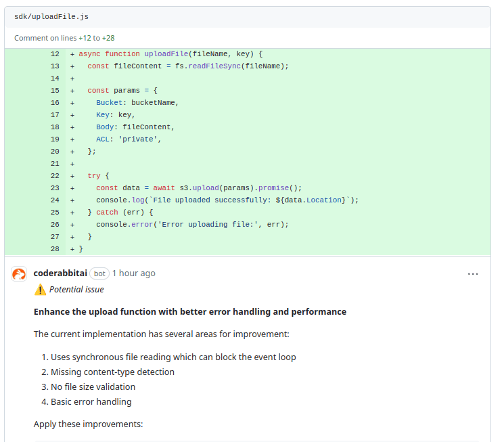Click the "Potential issue" label text
504x442 pixels.
click(76, 290)
